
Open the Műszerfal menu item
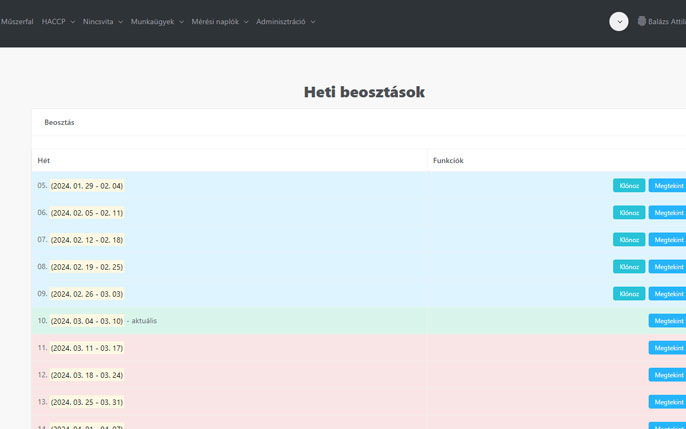click(x=17, y=21)
